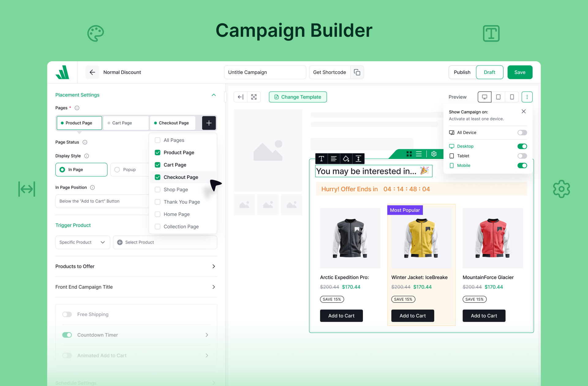Select the yellow Winter Jacket product image
Screen dimensions: 588x386
[421, 238]
